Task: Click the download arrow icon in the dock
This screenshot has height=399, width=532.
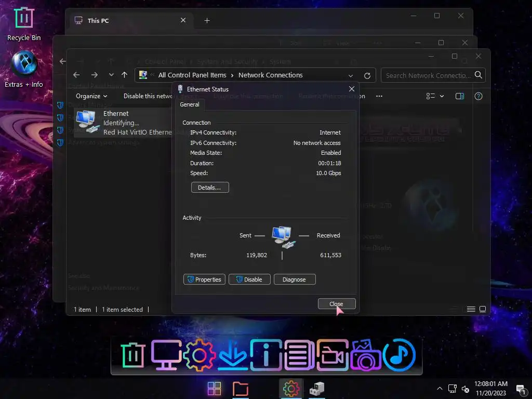Action: point(232,355)
